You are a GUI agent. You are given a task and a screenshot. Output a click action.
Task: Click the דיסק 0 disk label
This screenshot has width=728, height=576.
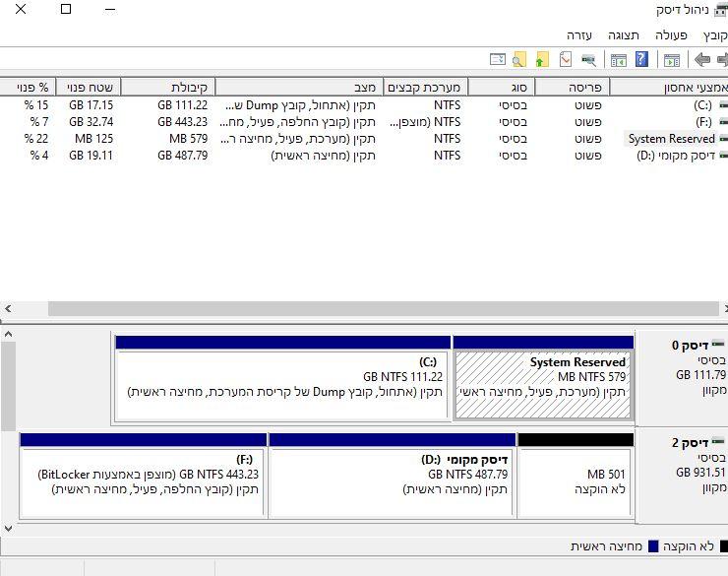coord(690,346)
